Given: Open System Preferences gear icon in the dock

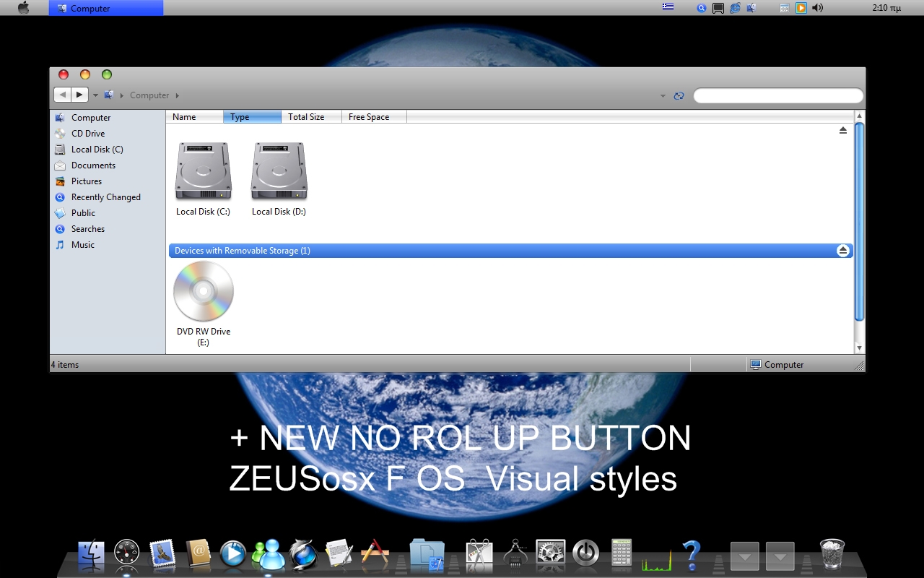Looking at the screenshot, I should (x=550, y=554).
